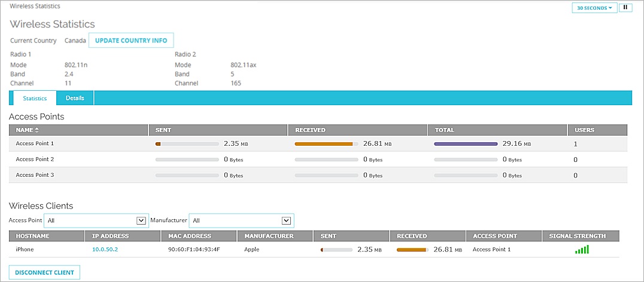Screen dimensions: 644x282
Task: Open the 30 Seconds refresh interval dropdown
Action: pyautogui.click(x=594, y=8)
